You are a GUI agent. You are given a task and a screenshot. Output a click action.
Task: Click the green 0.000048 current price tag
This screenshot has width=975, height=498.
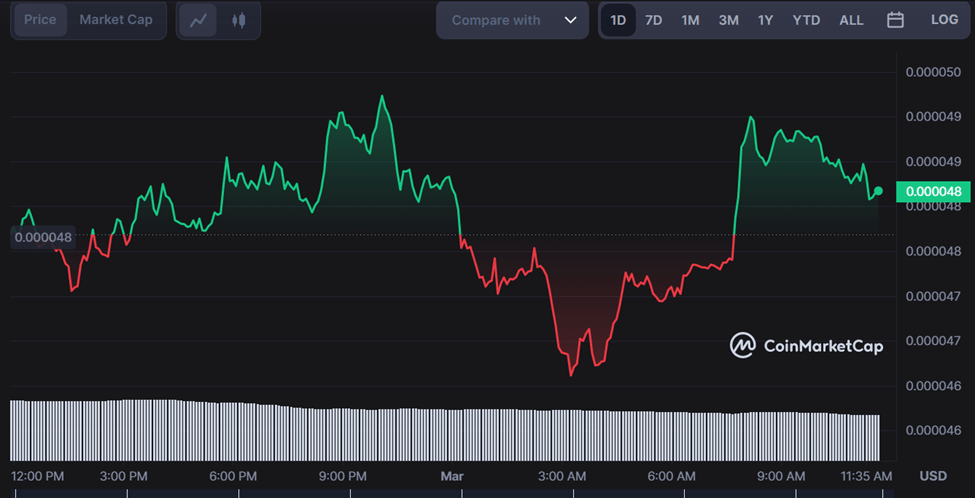coord(933,191)
